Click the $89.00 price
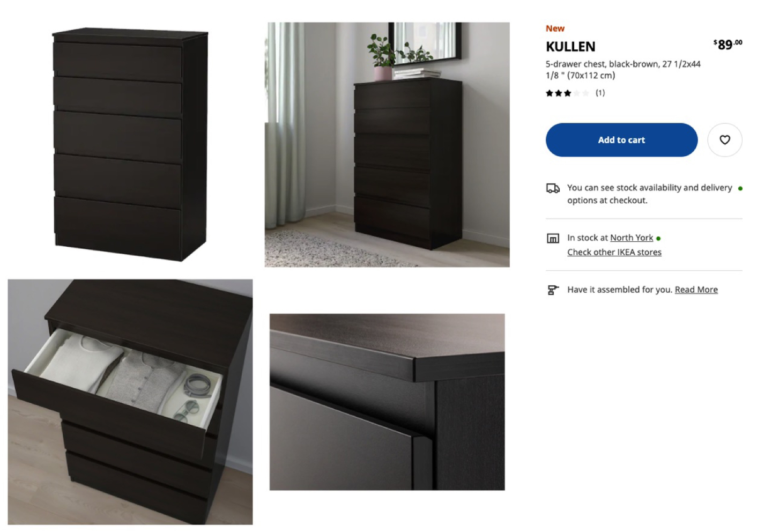This screenshot has width=772, height=532. [x=728, y=44]
